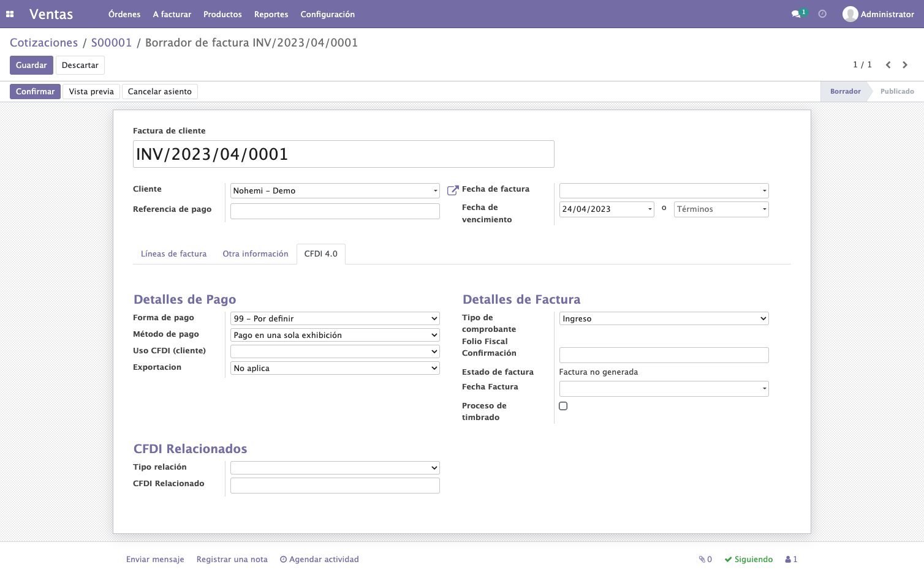
Task: Open the Fecha de factura date picker
Action: pos(664,191)
